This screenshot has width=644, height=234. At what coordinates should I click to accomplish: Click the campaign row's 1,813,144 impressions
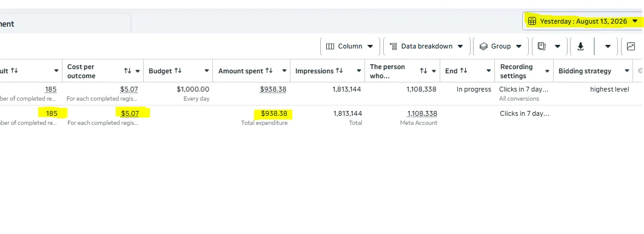click(x=347, y=89)
